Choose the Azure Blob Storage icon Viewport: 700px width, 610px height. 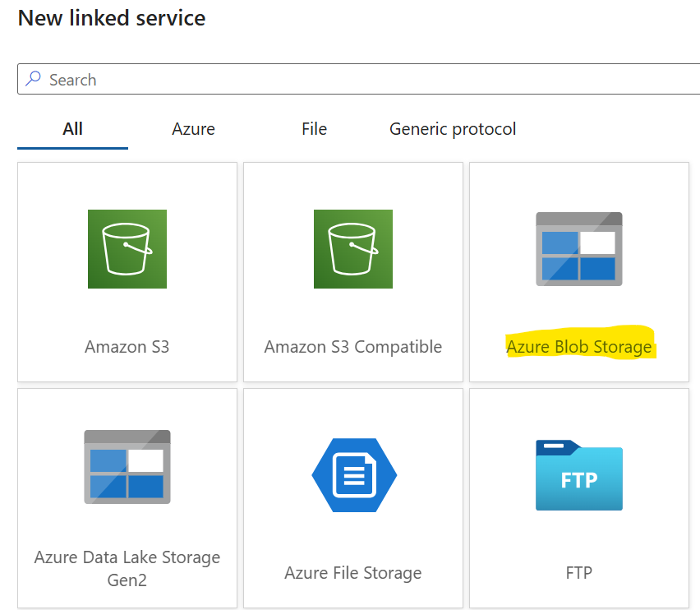[579, 249]
